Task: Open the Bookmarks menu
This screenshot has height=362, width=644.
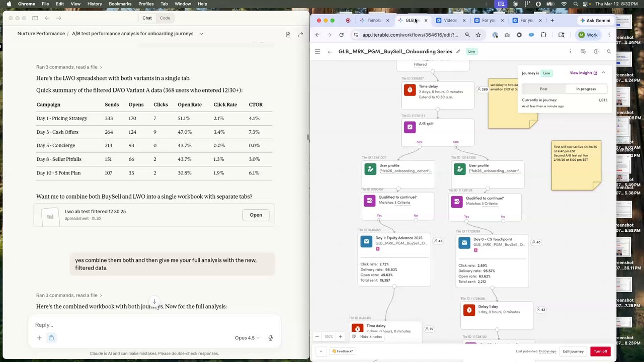Action: pos(120,4)
